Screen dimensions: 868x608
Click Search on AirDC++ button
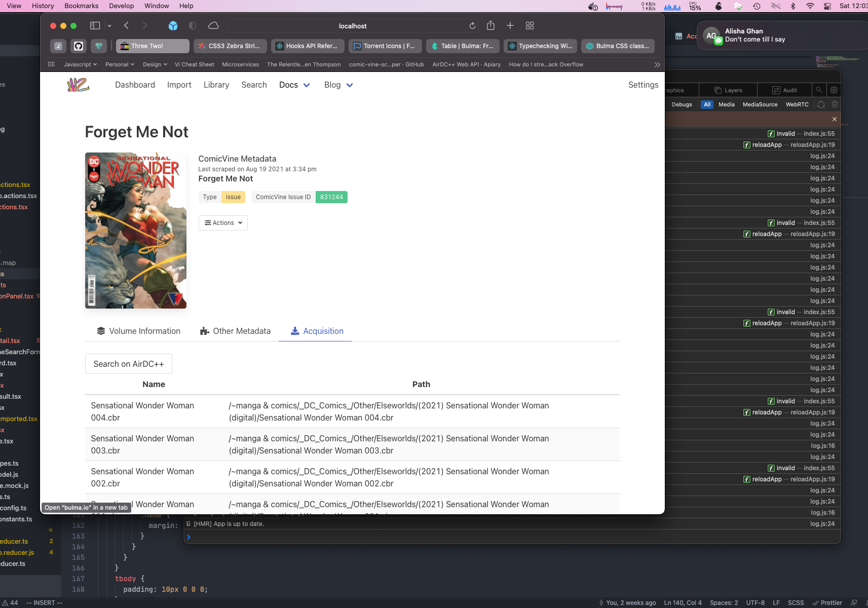coord(129,364)
